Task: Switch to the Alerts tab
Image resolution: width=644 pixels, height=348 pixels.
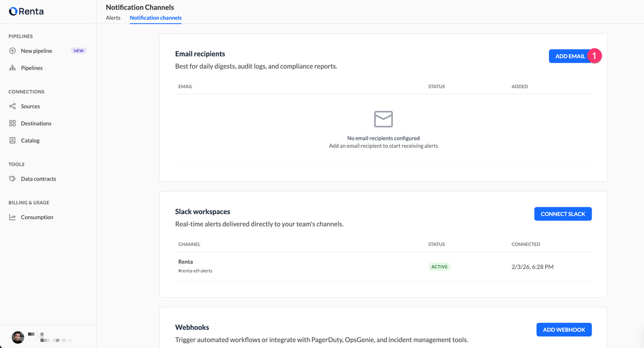Action: pos(113,18)
